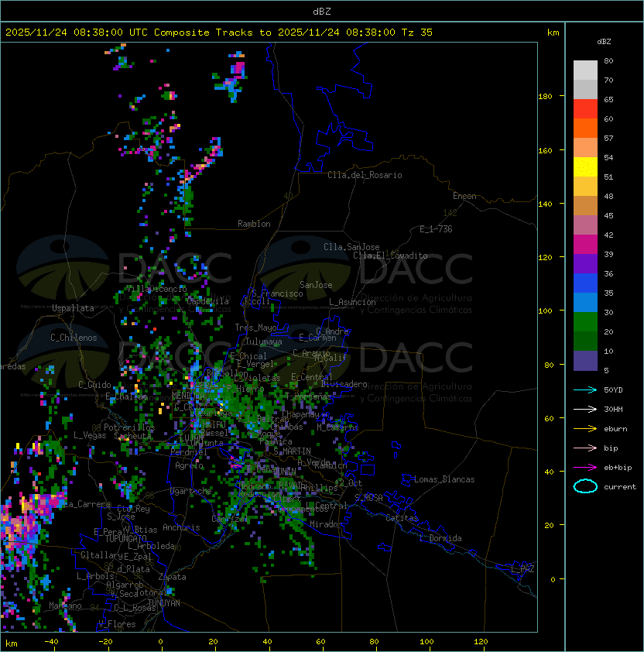Click the E_1-736 label

tap(436, 229)
